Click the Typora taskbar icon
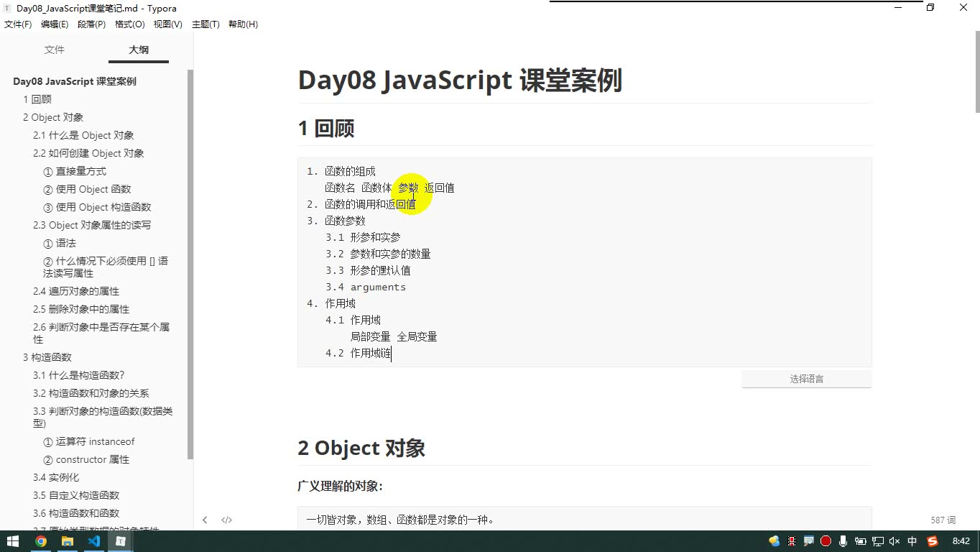Screen dimensions: 980x552 [x=121, y=541]
